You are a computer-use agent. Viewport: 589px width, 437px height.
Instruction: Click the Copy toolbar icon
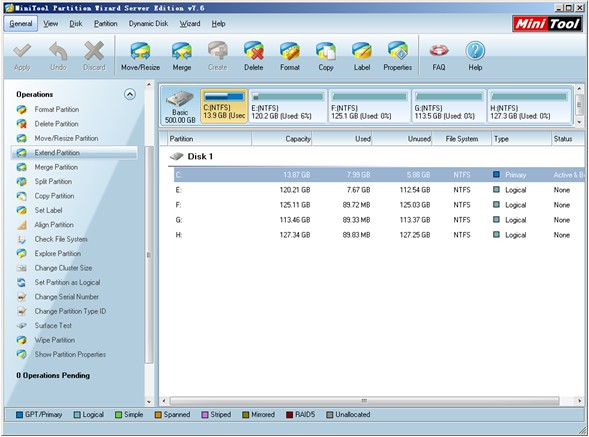(326, 51)
